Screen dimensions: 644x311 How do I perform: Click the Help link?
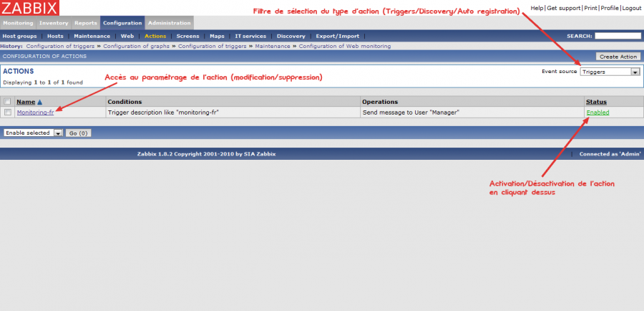(x=537, y=8)
